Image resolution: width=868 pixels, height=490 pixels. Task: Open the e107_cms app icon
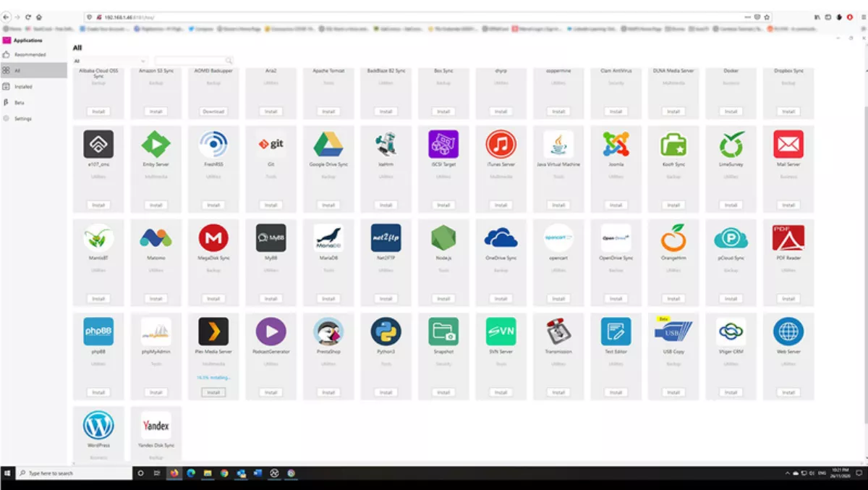pos(98,144)
